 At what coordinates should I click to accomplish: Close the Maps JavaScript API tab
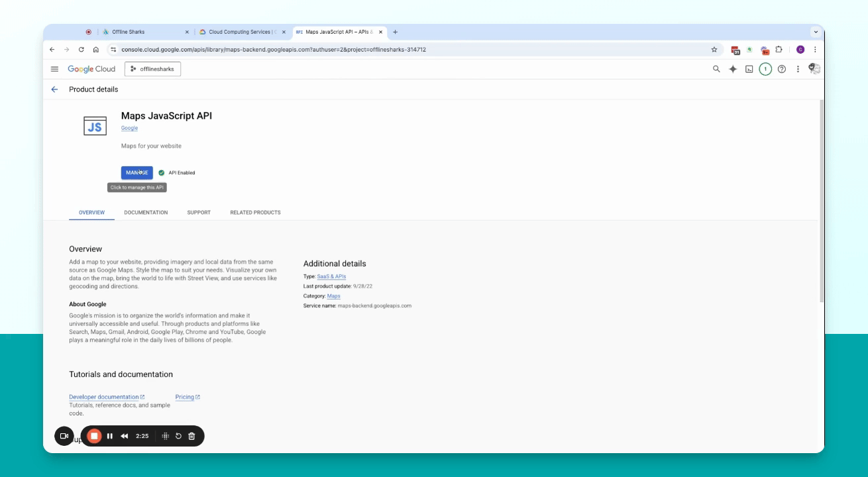(380, 32)
